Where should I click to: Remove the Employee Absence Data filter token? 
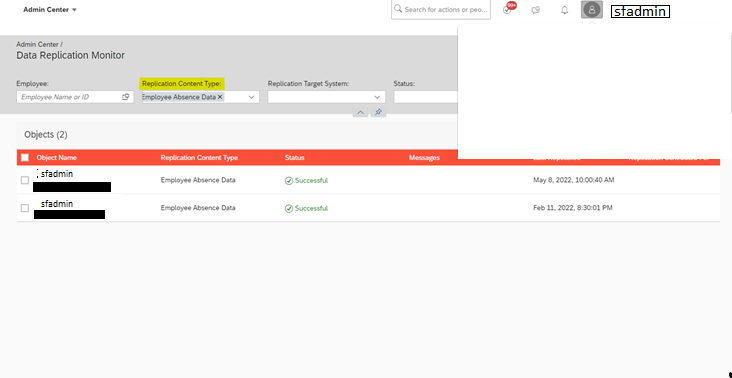click(x=220, y=97)
